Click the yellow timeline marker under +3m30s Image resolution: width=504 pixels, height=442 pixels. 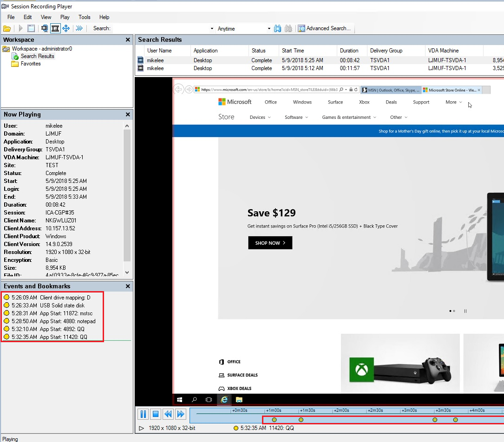435,420
